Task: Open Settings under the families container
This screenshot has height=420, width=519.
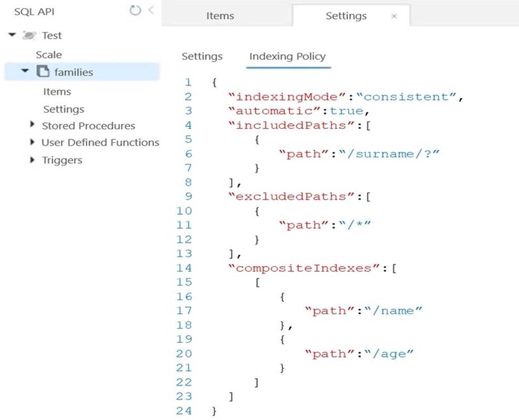Action: [63, 109]
